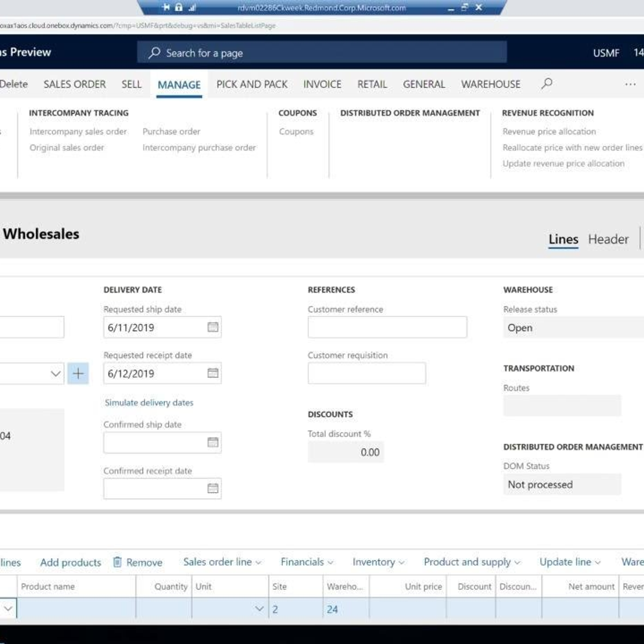Open calendar picker for Confirmed receipt date
This screenshot has width=644, height=644.
[213, 488]
